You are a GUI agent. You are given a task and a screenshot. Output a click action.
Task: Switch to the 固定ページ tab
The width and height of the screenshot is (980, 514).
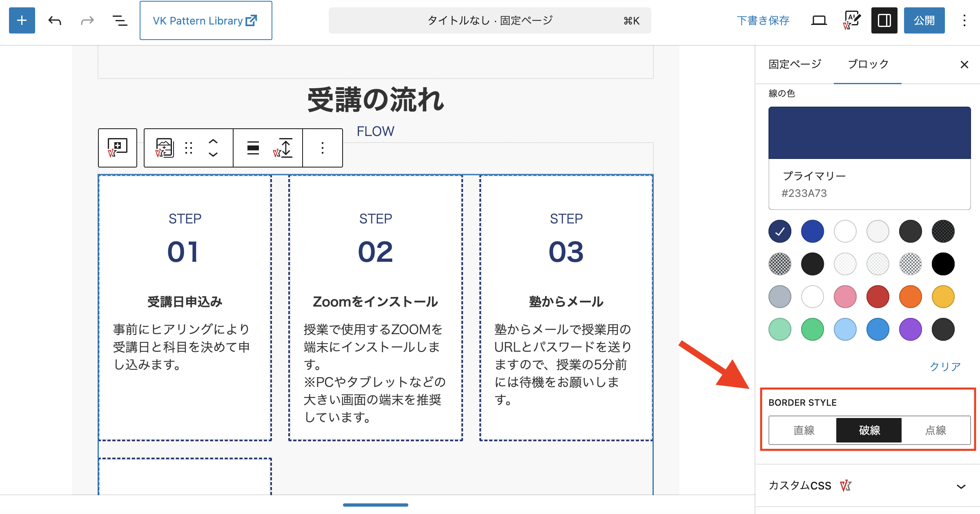[795, 64]
